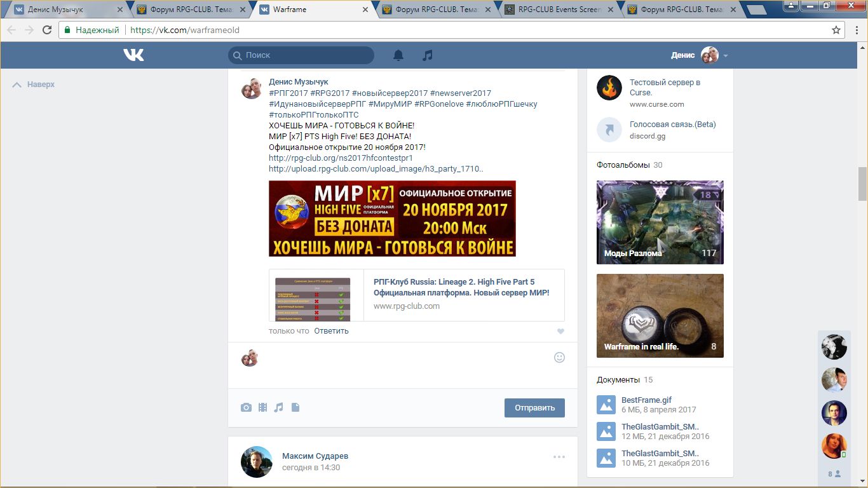Click Ответить reply link
Screen dimensions: 868x488
click(x=331, y=331)
